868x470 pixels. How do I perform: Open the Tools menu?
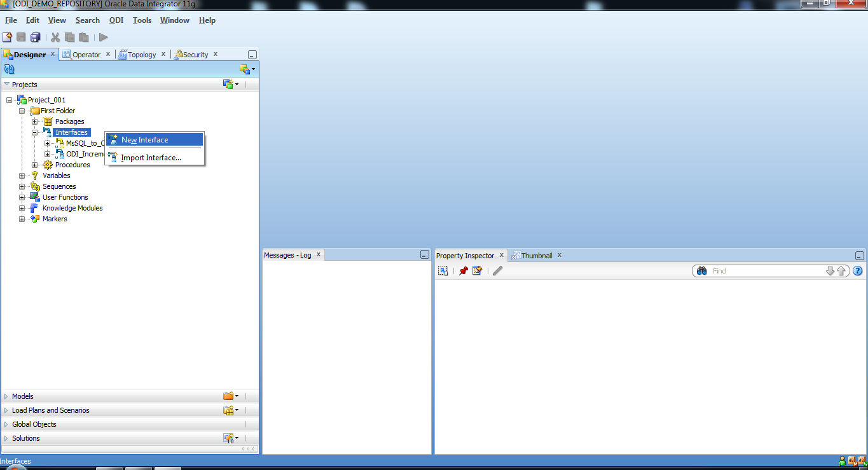coord(142,20)
